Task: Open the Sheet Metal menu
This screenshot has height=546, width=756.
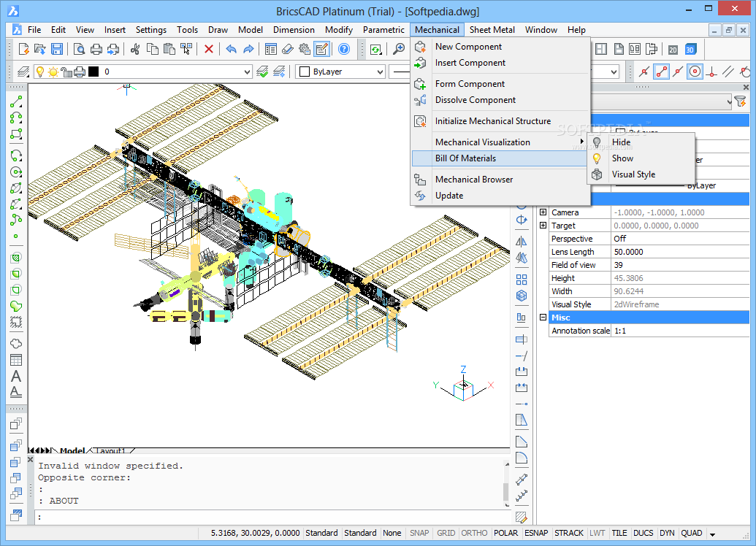Action: [492, 30]
